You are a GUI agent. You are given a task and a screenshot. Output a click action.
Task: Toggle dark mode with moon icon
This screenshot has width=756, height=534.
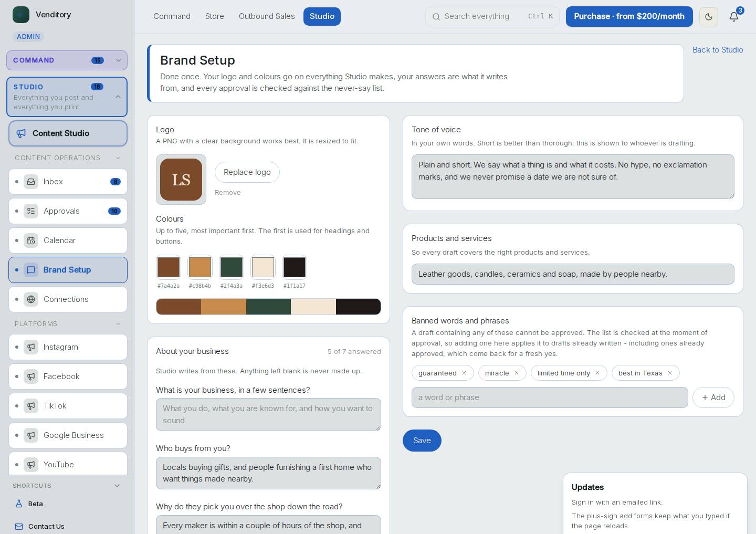[709, 17]
